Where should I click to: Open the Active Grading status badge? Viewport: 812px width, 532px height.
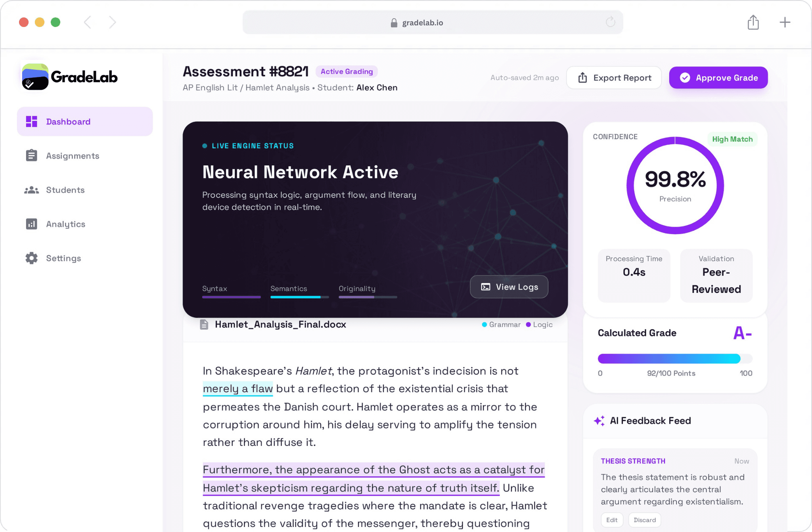[x=347, y=71]
